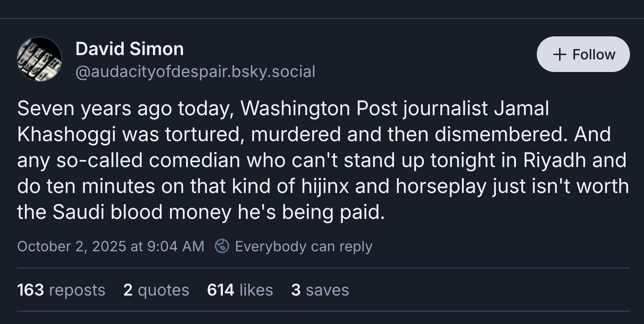Click the 9:04 AM time in timestamp
The width and height of the screenshot is (644, 324).
pyautogui.click(x=176, y=246)
